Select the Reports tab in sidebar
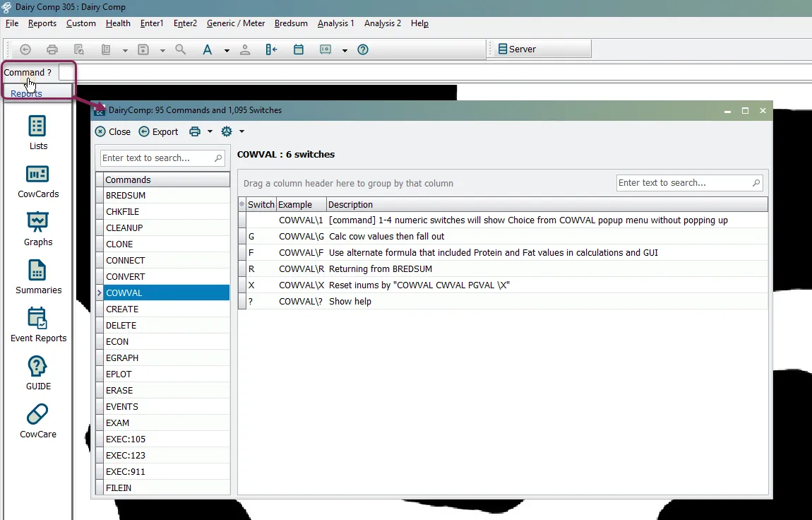Screen dimensions: 812x520 (x=26, y=93)
